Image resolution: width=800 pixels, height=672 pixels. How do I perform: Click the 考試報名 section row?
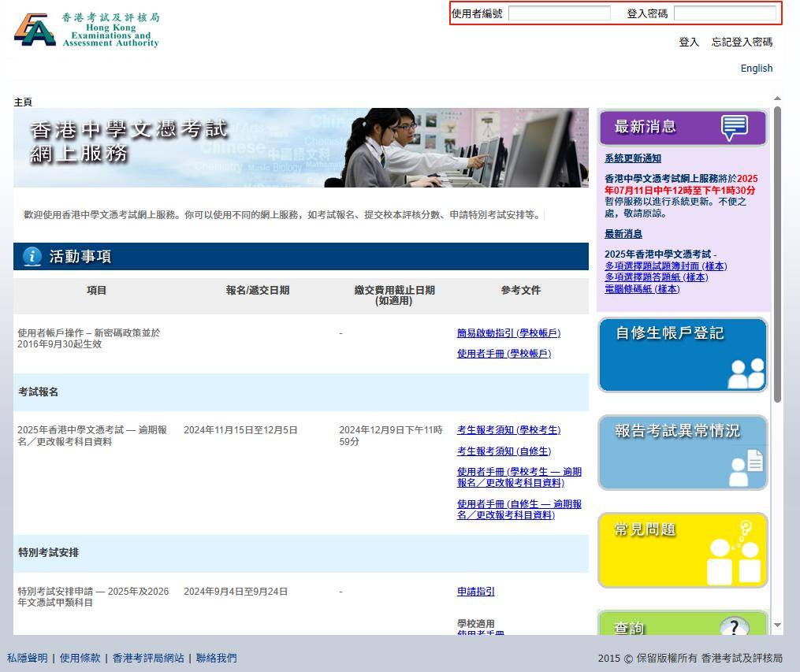pyautogui.click(x=301, y=392)
